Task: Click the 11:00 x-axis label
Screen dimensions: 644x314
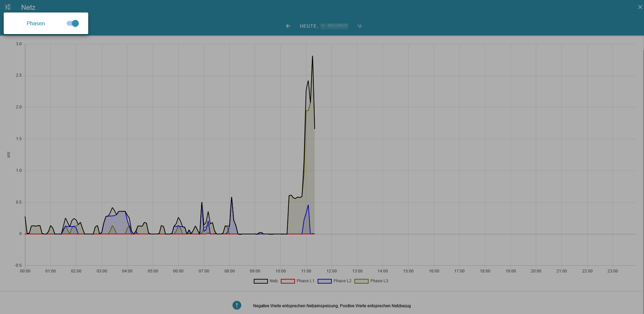Action: [306, 271]
